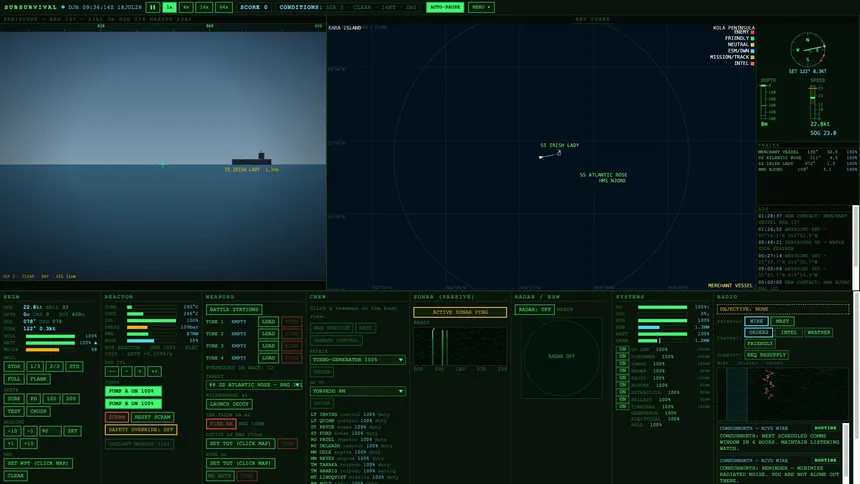
Task: Toggle RADAR: OFF switch
Action: 534,309
